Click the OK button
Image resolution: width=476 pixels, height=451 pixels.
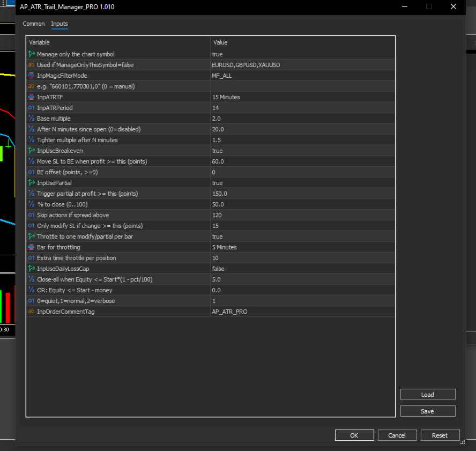click(354, 435)
